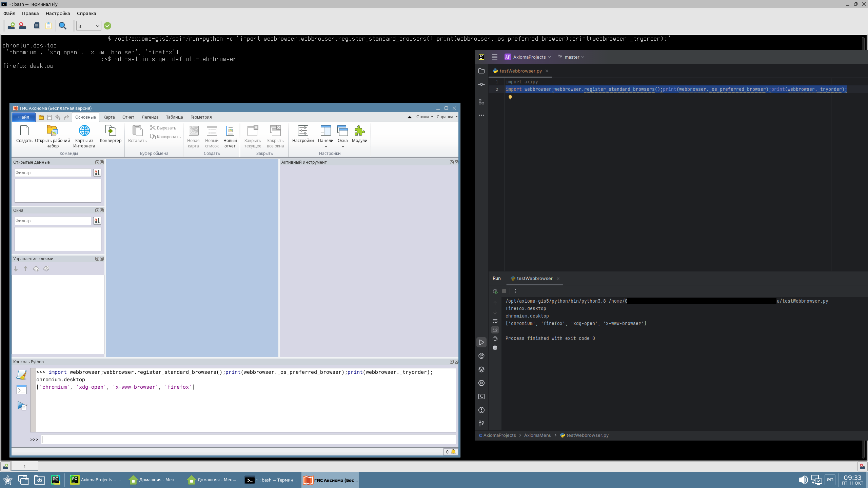
Task: Toggle soft-wrap in PyCharm Run output
Action: [495, 321]
